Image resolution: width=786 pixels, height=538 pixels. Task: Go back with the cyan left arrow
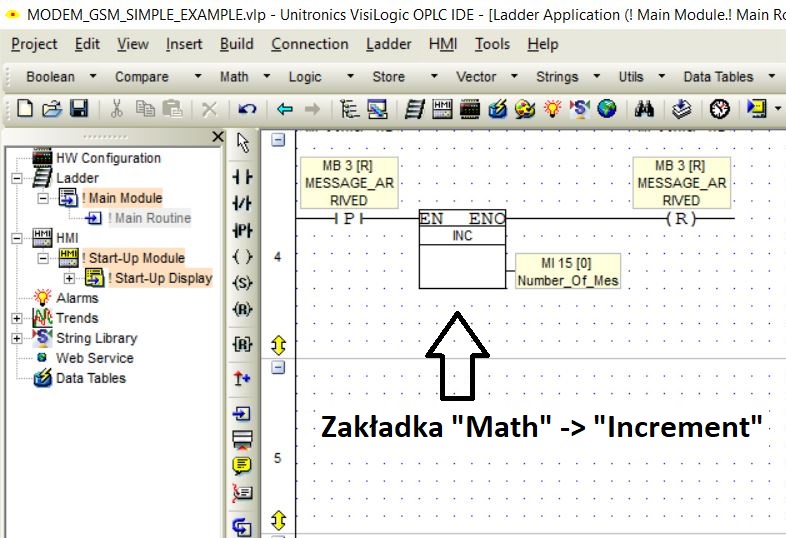click(284, 108)
